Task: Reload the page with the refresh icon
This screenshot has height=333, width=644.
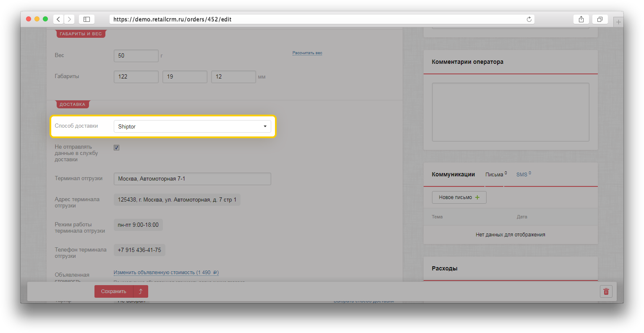Action: [529, 19]
